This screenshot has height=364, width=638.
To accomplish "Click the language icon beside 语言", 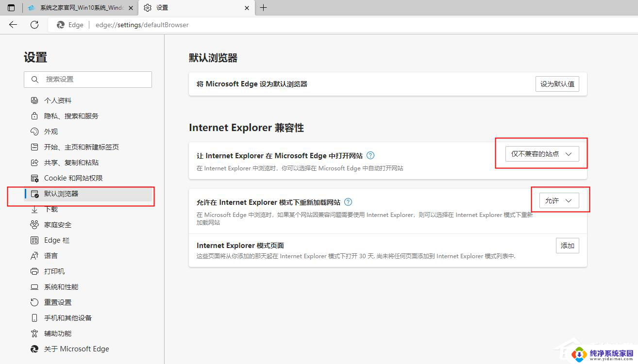I will tap(34, 256).
